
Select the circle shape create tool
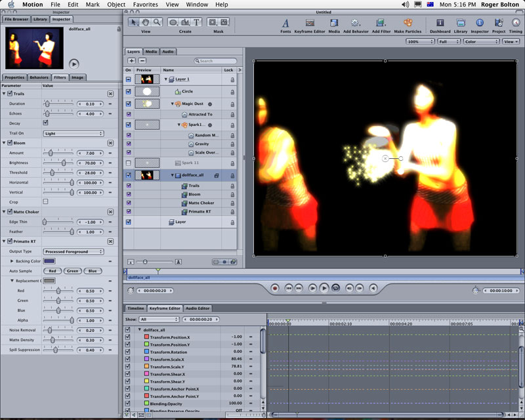(173, 22)
